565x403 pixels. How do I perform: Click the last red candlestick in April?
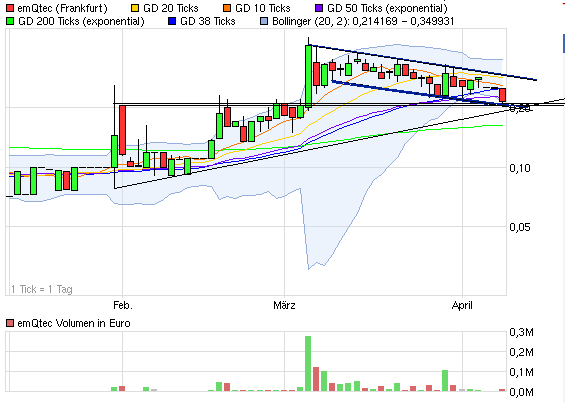coord(502,95)
